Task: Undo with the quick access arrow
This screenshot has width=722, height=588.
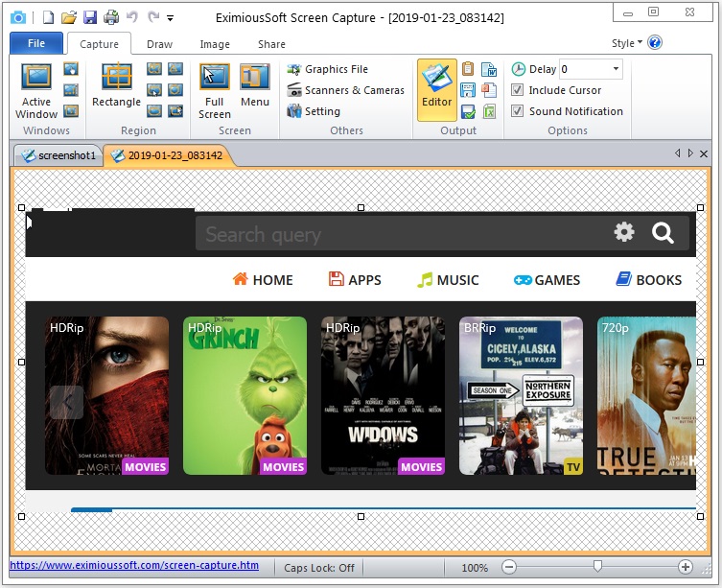Action: 132,17
